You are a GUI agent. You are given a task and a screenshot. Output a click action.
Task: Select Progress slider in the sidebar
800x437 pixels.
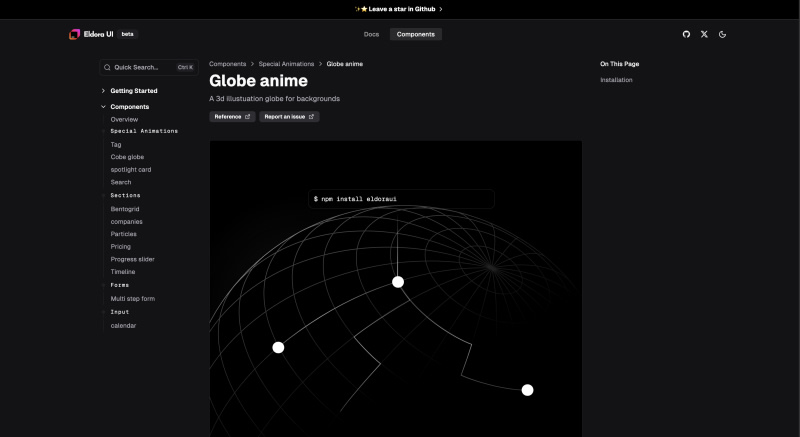point(132,259)
